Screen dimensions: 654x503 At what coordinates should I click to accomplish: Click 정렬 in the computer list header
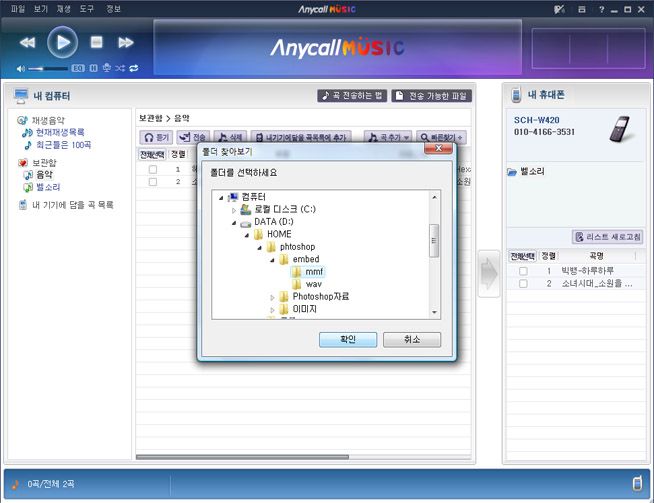tap(178, 155)
